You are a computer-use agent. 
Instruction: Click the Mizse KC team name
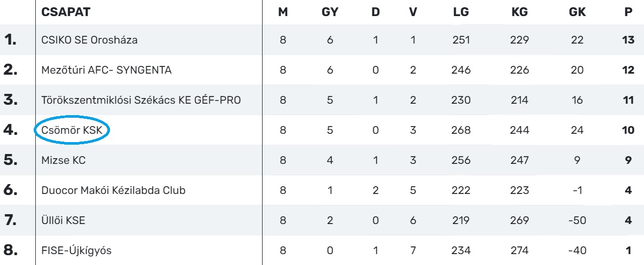point(63,161)
